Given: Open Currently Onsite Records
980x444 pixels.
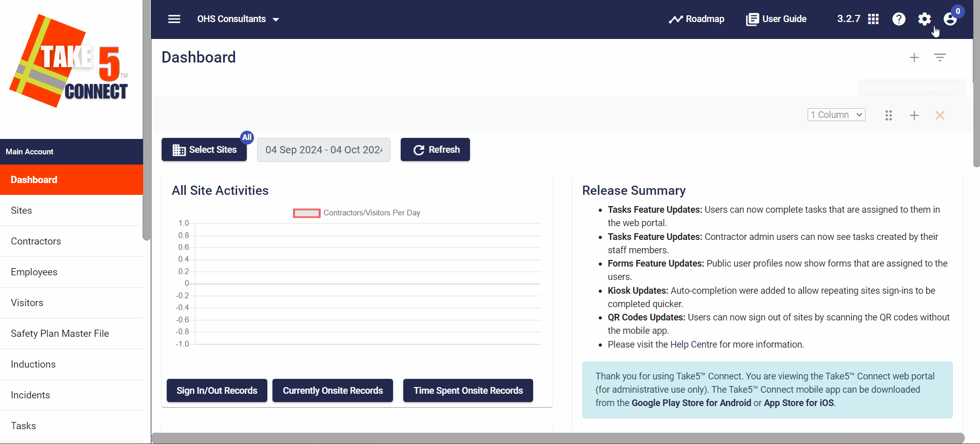Looking at the screenshot, I should point(332,391).
